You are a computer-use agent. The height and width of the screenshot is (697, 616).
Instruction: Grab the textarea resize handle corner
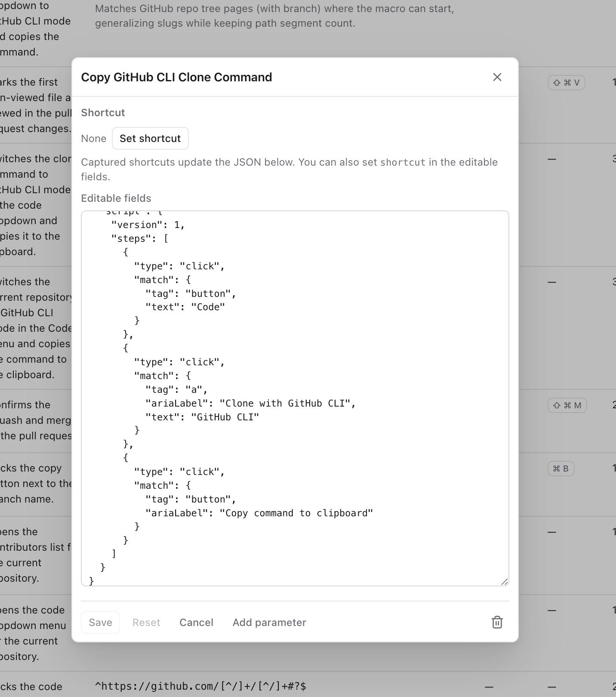505,582
